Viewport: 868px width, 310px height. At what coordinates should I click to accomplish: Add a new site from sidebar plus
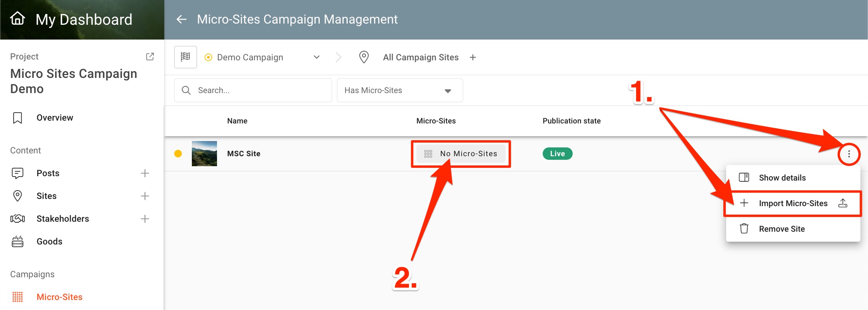[x=145, y=196]
